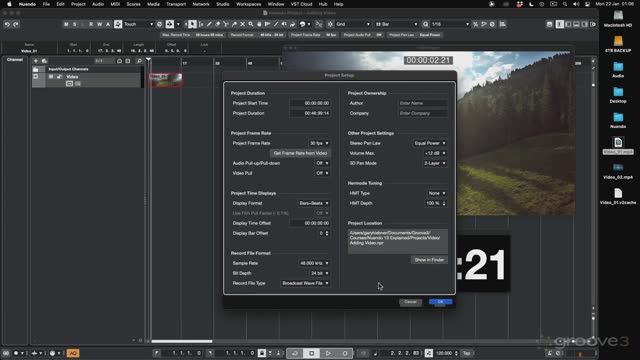Open the 3D Pan Mode dropdown
The width and height of the screenshot is (640, 360).
pyautogui.click(x=435, y=163)
